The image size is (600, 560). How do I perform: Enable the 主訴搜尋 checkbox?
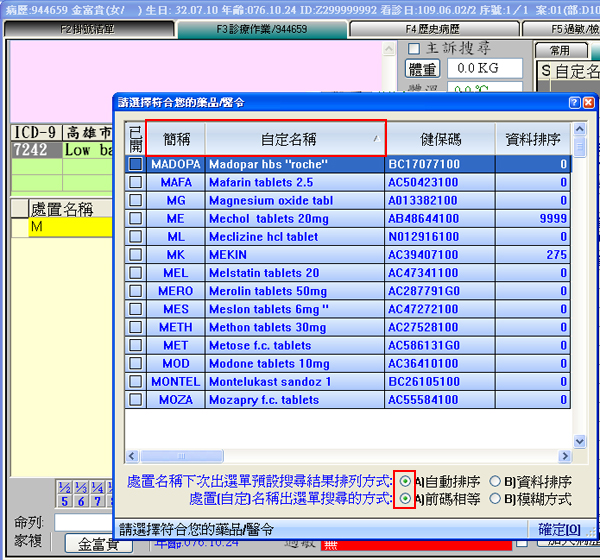pyautogui.click(x=415, y=47)
